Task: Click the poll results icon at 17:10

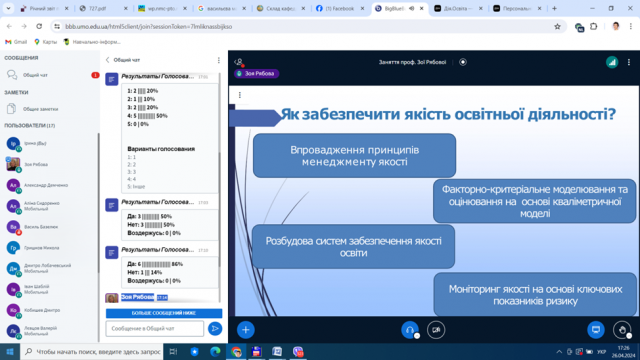Action: (112, 253)
